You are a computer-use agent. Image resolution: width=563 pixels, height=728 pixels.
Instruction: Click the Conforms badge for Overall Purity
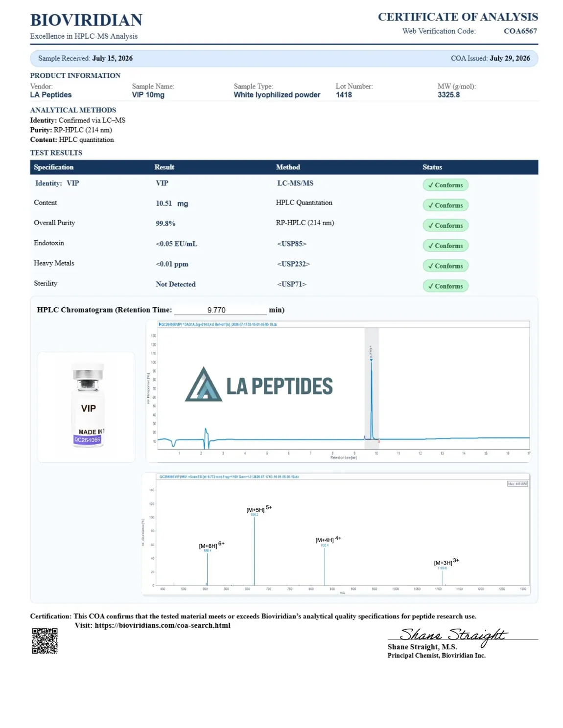point(446,226)
